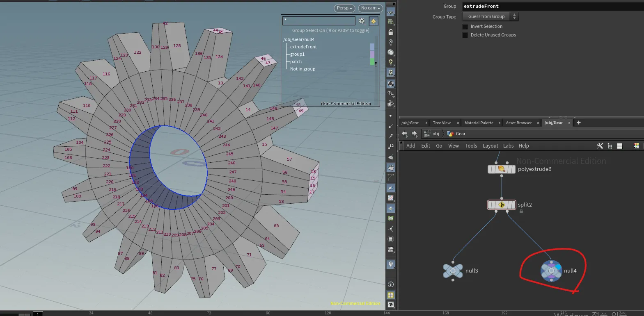
Task: Click the list view icon in network toolbar
Action: click(x=620, y=146)
